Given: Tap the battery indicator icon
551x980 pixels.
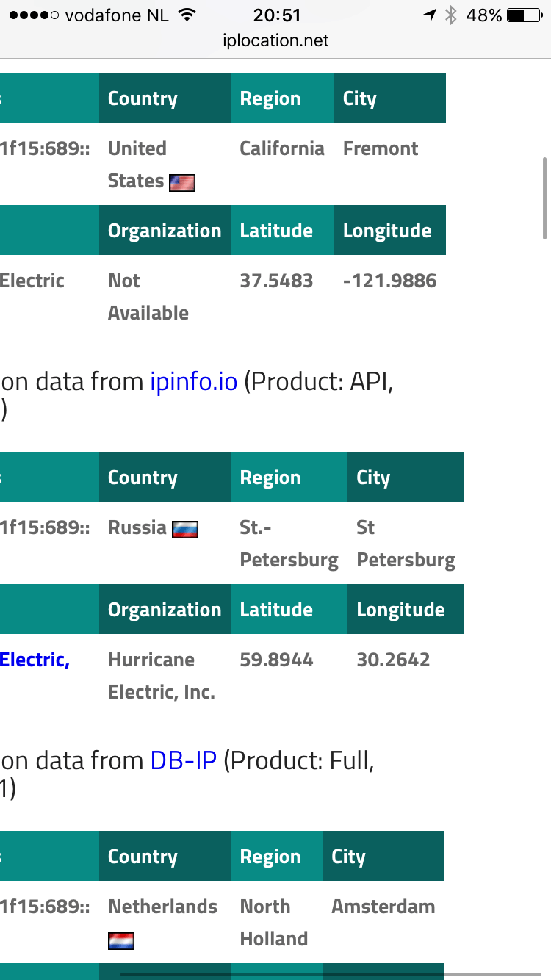Looking at the screenshot, I should pos(525,15).
